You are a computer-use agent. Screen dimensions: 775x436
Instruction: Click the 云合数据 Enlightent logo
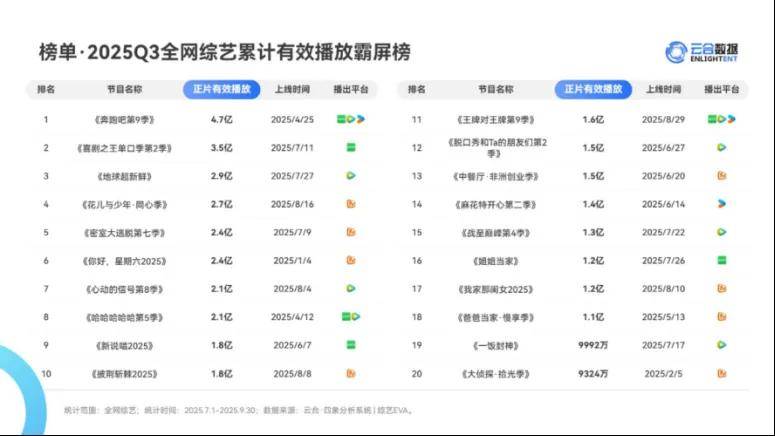tap(702, 51)
